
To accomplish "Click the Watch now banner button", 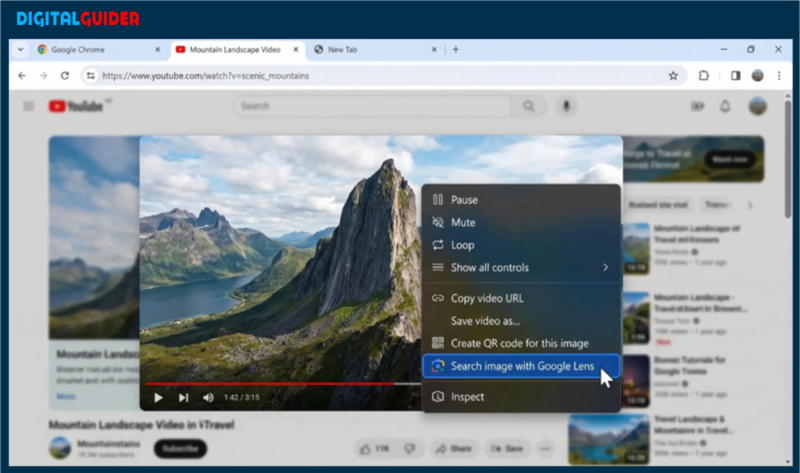I will [x=730, y=159].
